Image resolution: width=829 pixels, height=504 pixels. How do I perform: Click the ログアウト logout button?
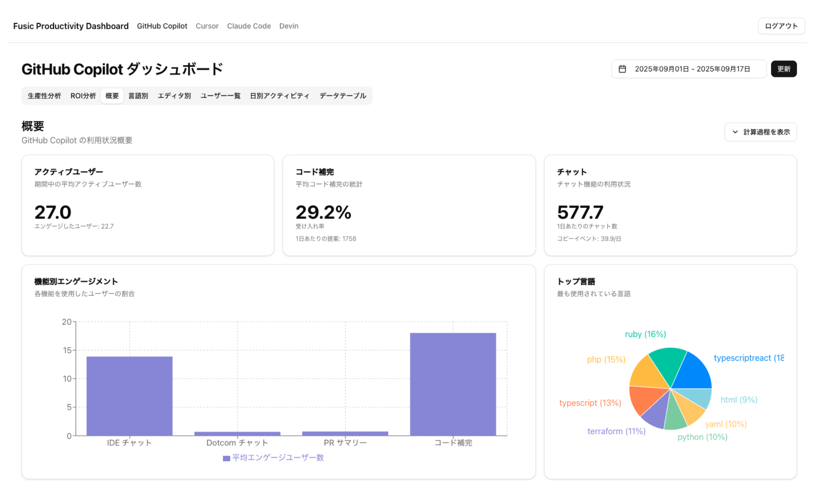click(781, 26)
